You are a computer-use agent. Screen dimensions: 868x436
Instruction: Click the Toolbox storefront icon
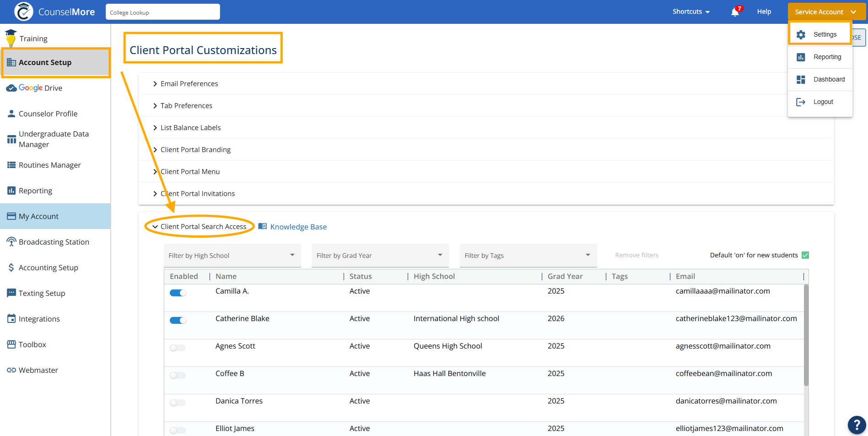11,344
